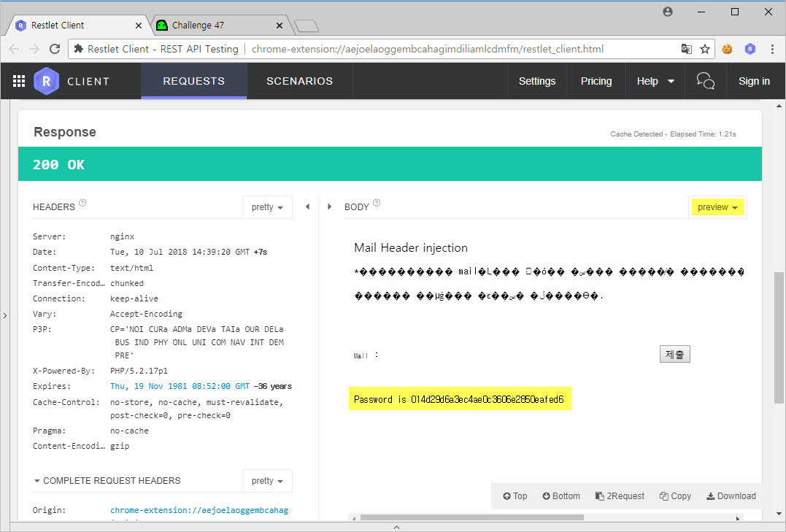Download the response body
The width and height of the screenshot is (786, 532).
pyautogui.click(x=731, y=496)
